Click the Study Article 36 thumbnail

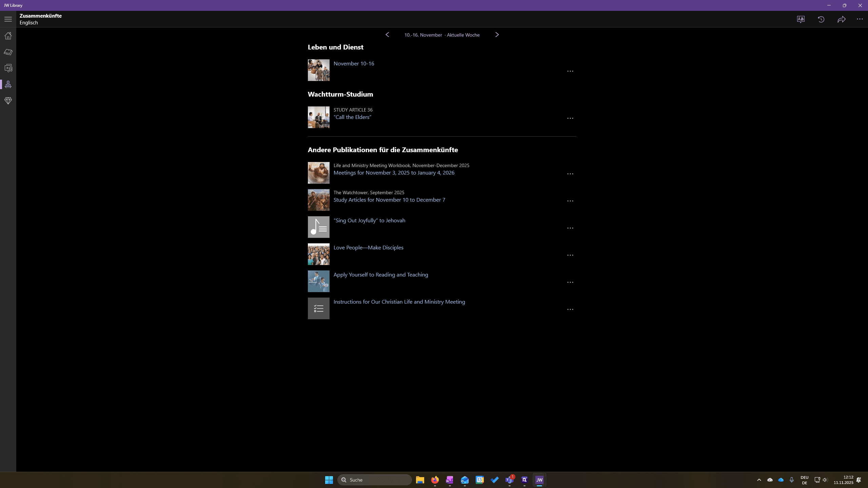point(319,117)
